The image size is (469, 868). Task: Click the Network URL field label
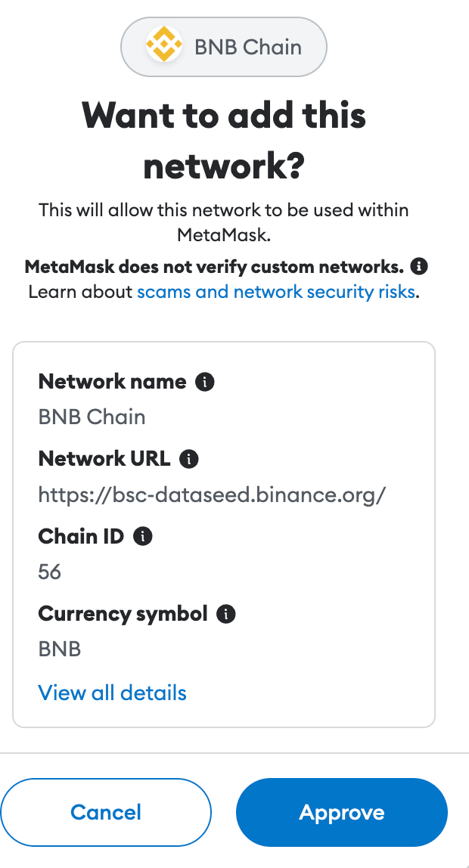click(x=104, y=458)
